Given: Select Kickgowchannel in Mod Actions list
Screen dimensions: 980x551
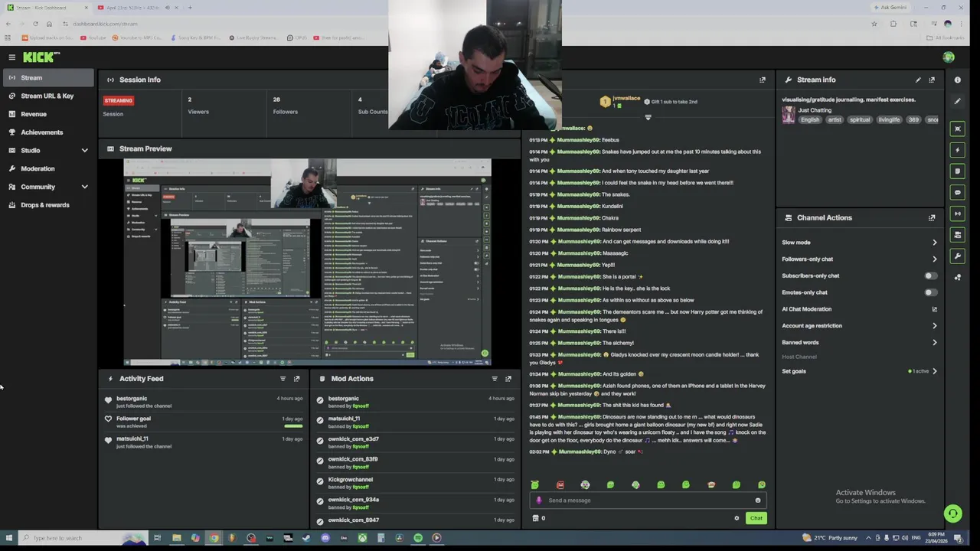Looking at the screenshot, I should [351, 480].
